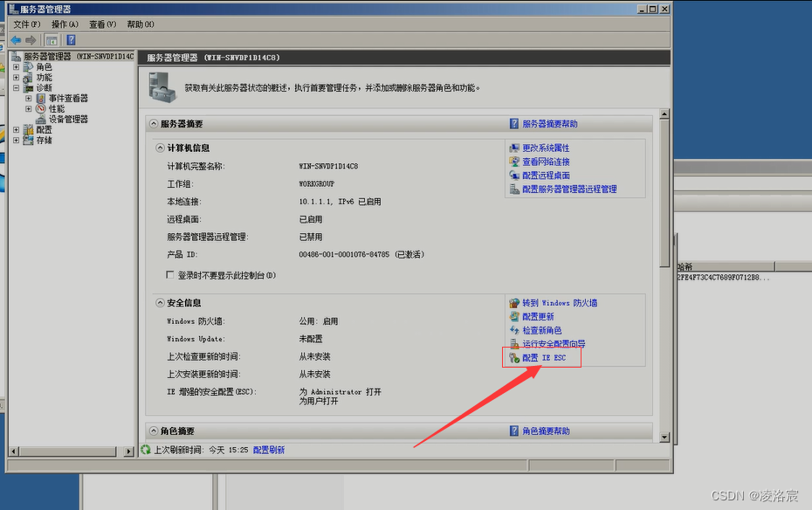Expand the 配置 tree node

[16, 130]
